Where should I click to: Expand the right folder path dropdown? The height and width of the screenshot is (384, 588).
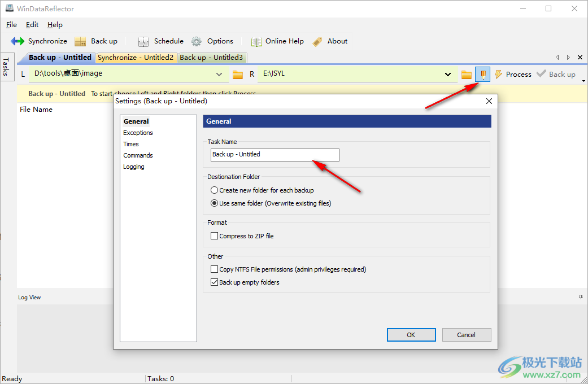pos(448,75)
